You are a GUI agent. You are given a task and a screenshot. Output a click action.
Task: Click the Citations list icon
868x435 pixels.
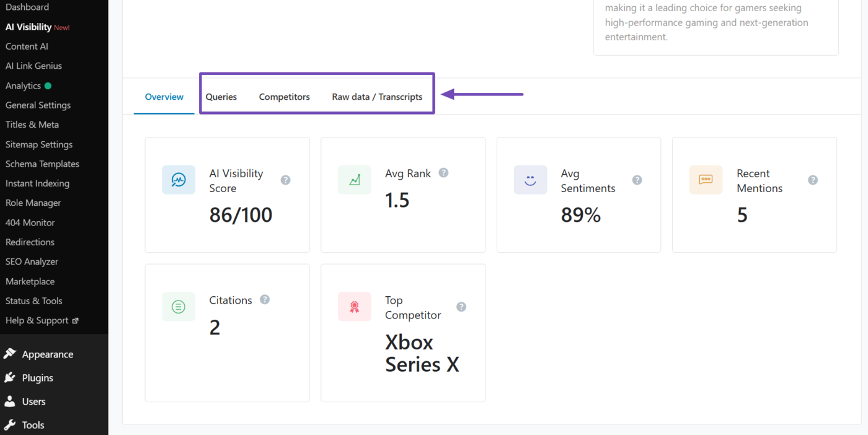coord(179,307)
